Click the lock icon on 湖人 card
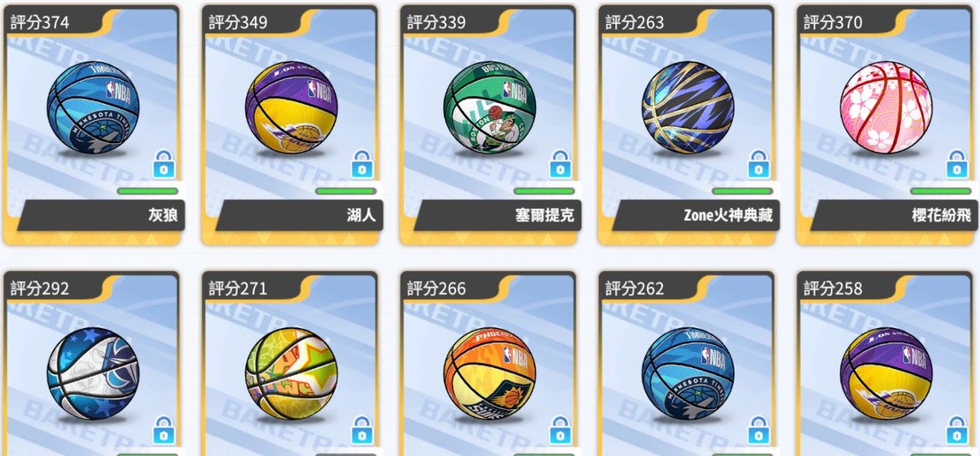This screenshot has height=456, width=980. pyautogui.click(x=362, y=165)
